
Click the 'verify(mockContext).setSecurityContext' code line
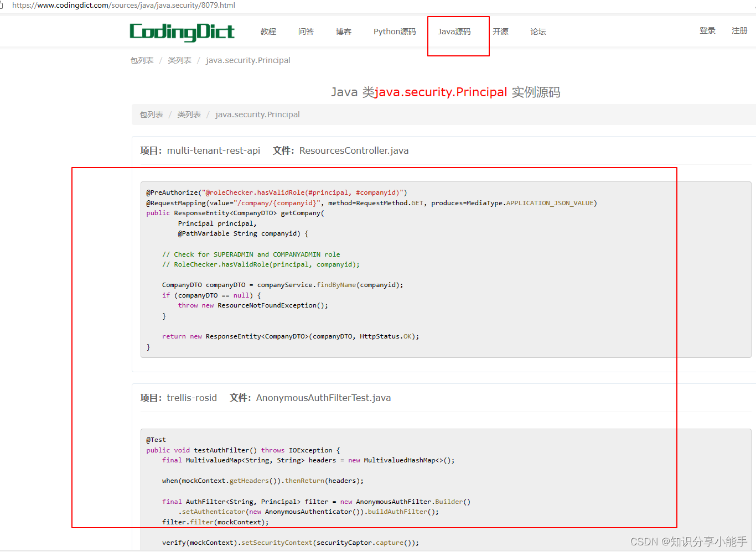coord(291,543)
